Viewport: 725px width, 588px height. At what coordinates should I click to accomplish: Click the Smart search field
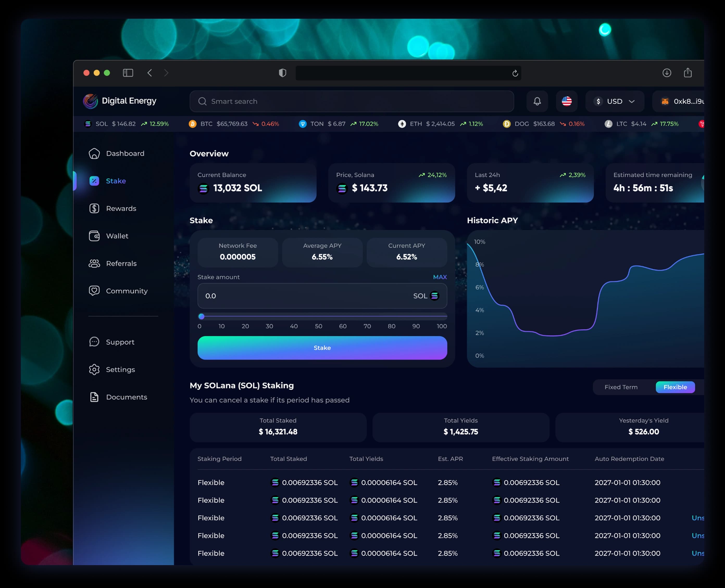click(352, 101)
